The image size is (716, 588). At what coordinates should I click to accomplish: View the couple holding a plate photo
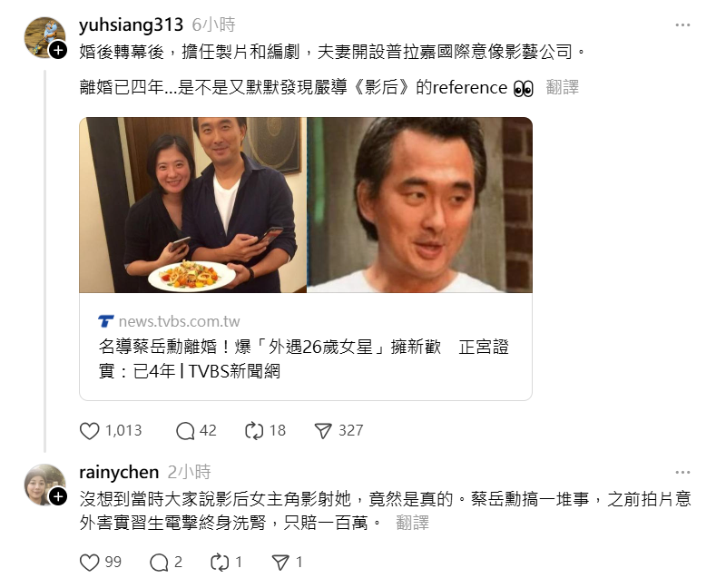click(x=192, y=205)
